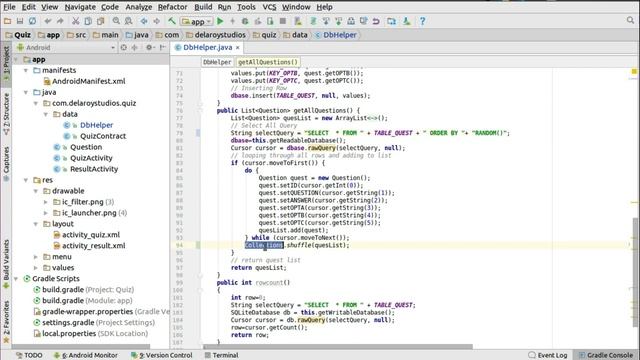Viewport: 640px width, 360px height.
Task: Click the editor horizontal scrollbar
Action: [x=338, y=347]
